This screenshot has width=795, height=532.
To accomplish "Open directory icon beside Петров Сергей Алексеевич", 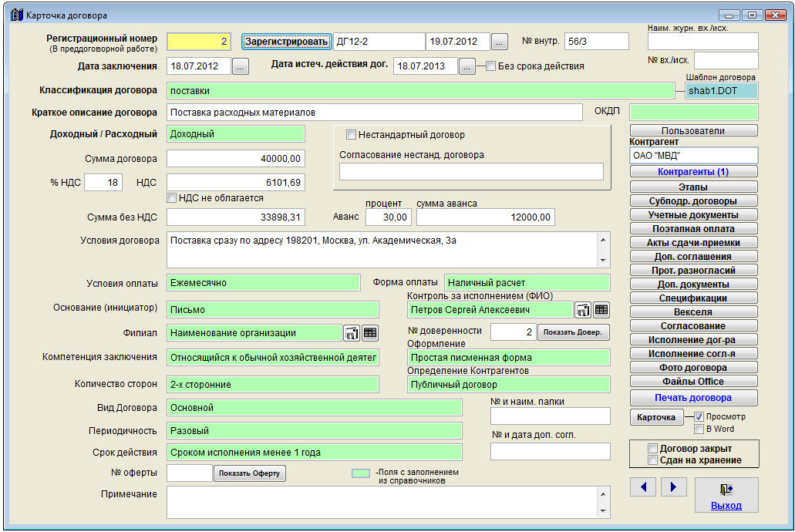I will click(583, 310).
